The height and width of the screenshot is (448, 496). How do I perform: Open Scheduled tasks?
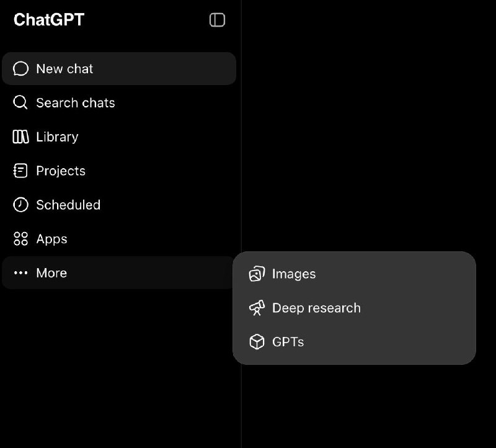point(119,205)
